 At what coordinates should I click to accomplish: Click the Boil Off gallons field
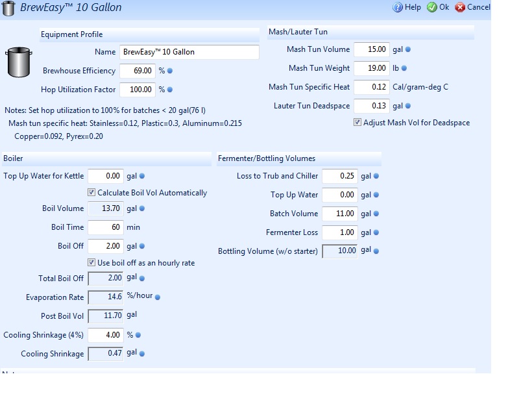[106, 246]
